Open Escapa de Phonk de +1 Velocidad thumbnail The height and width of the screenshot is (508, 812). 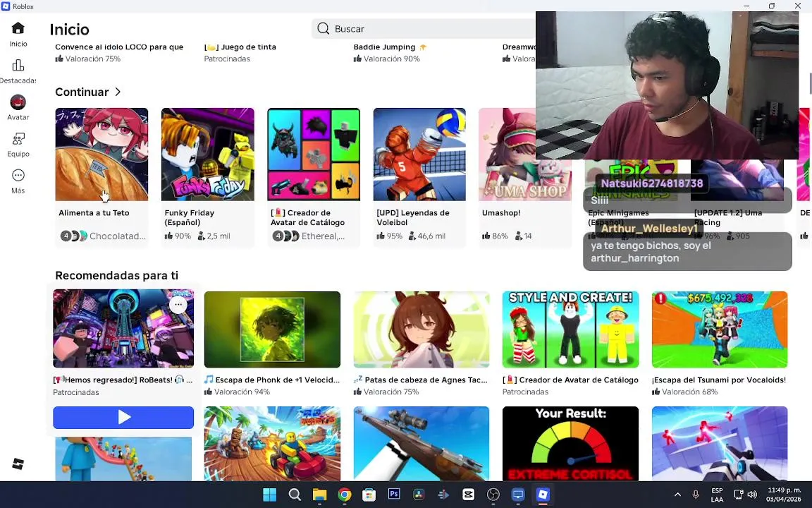pos(272,329)
